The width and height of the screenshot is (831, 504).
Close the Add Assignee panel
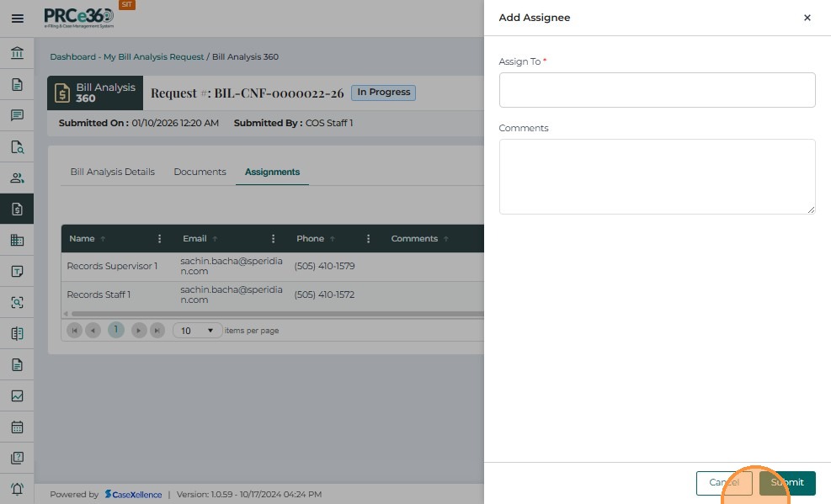(807, 18)
